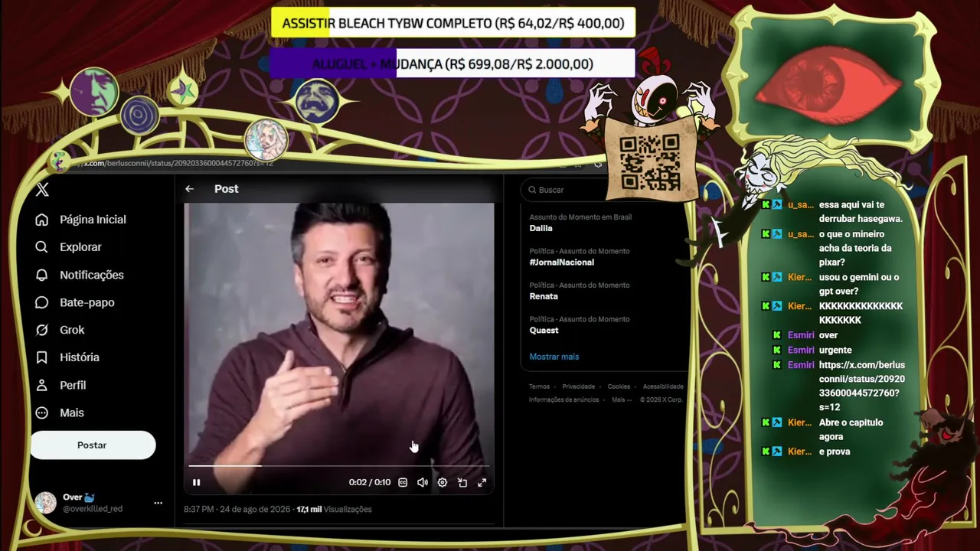Click the Postar button
The image size is (980, 551).
[92, 445]
